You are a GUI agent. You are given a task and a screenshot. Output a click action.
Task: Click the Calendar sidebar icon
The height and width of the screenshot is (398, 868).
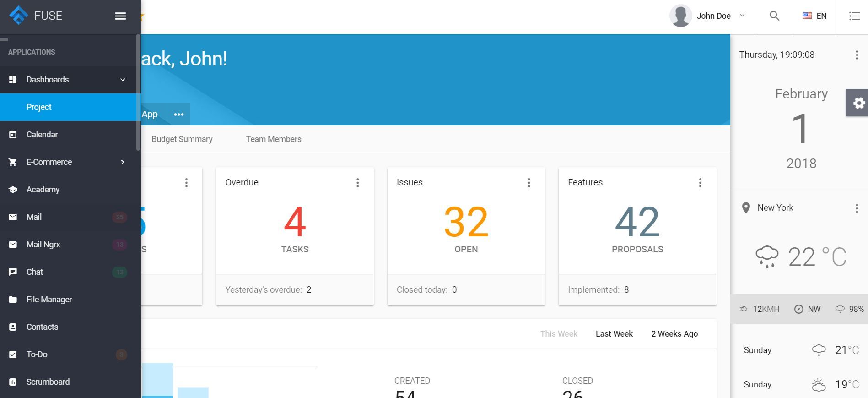pyautogui.click(x=13, y=135)
